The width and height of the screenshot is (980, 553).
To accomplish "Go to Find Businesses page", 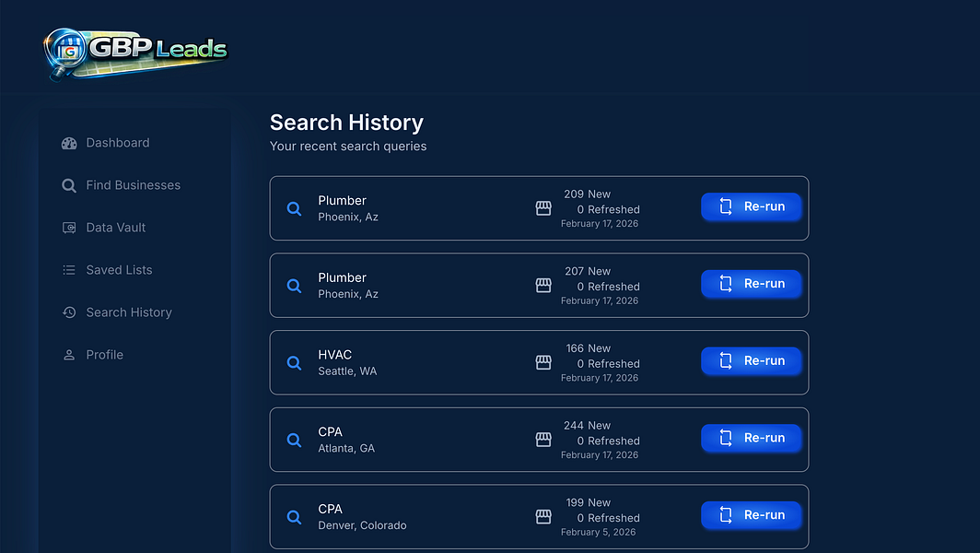I will (x=134, y=185).
